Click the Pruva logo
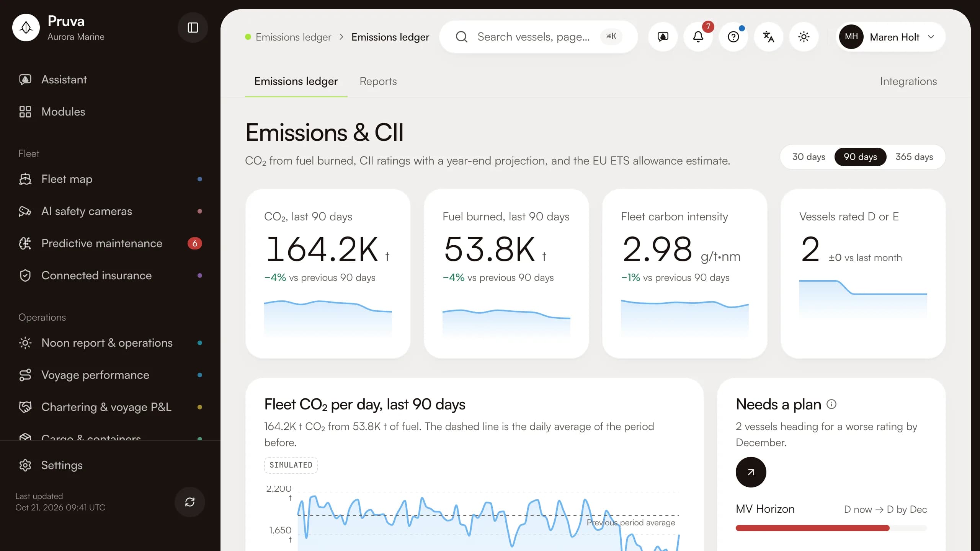Screen dimensions: 980x551 26,28
